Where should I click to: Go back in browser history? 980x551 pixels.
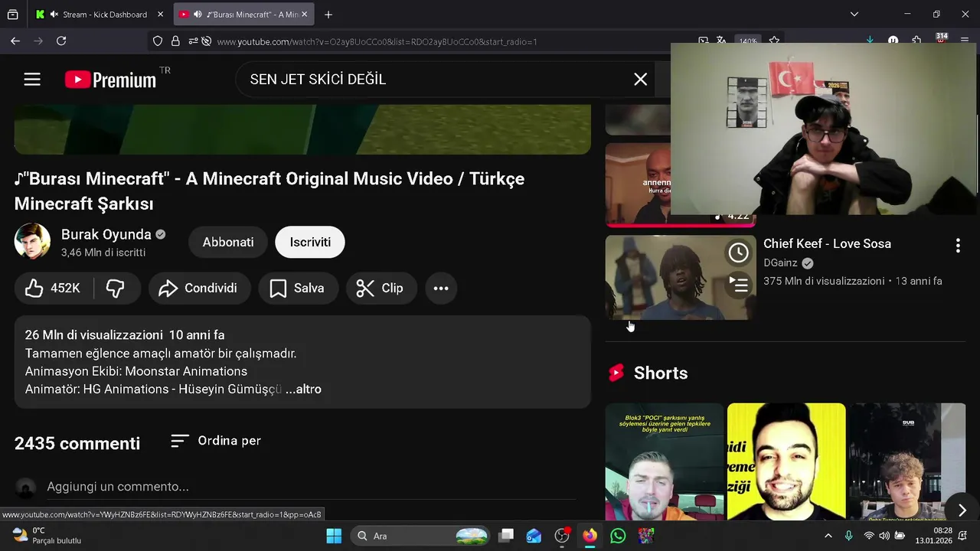[15, 41]
